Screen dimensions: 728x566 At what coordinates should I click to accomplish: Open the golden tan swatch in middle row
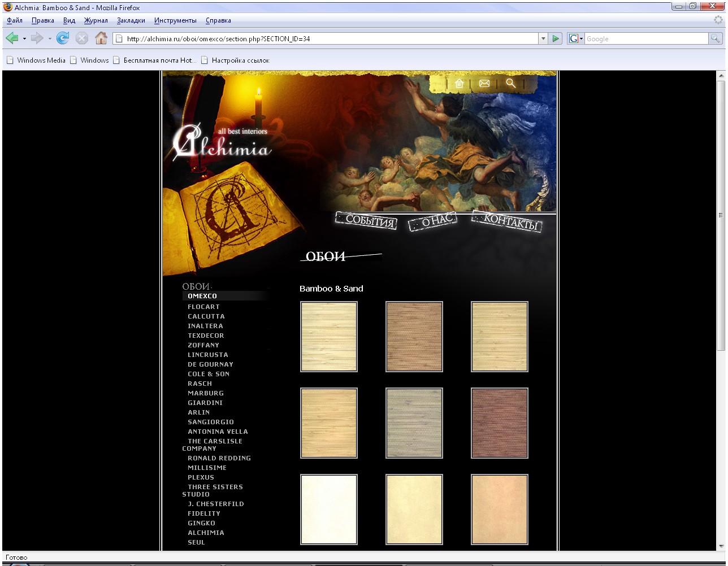click(x=329, y=423)
